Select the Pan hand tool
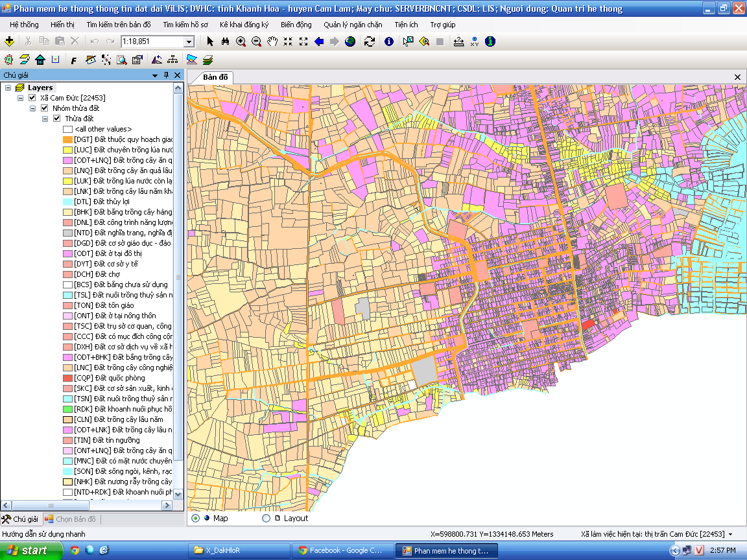 tap(272, 41)
